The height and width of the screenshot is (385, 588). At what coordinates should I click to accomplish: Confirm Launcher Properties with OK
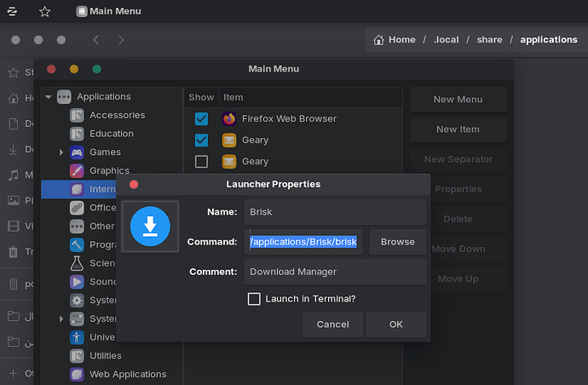click(x=396, y=325)
